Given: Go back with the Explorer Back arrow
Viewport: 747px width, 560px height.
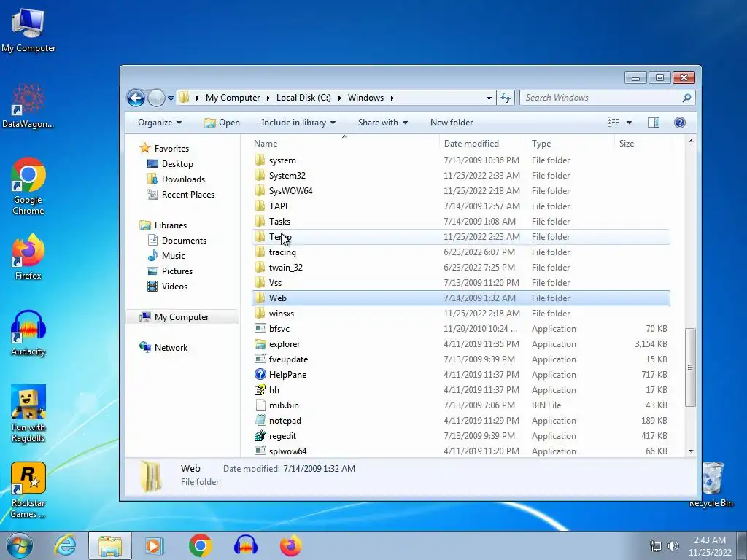Looking at the screenshot, I should pos(136,98).
